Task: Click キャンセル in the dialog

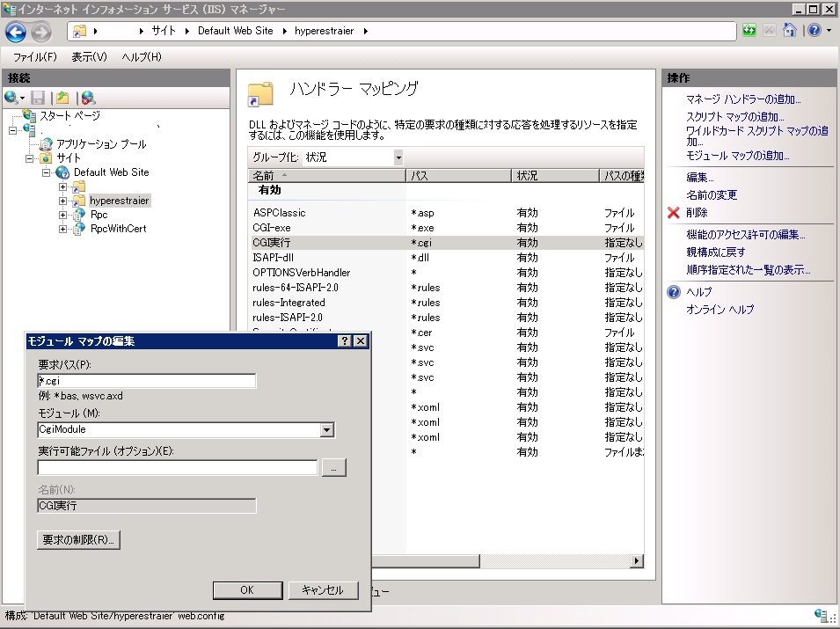Action: click(x=323, y=590)
